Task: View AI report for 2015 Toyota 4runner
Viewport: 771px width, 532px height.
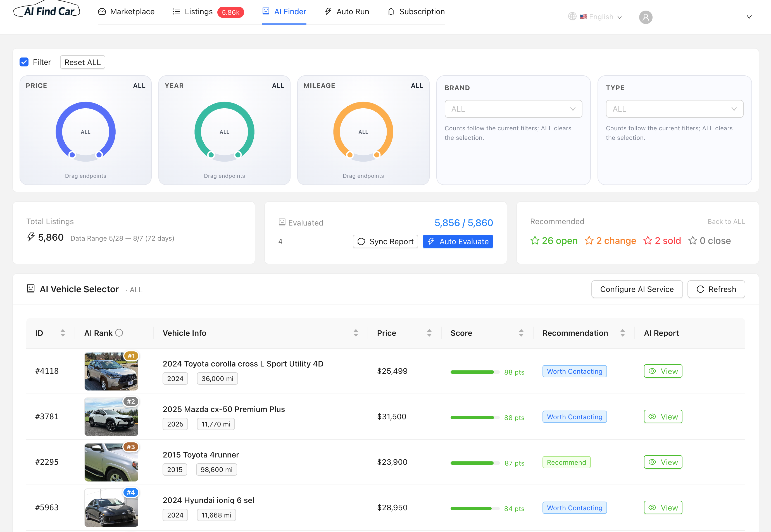Action: [x=663, y=462]
